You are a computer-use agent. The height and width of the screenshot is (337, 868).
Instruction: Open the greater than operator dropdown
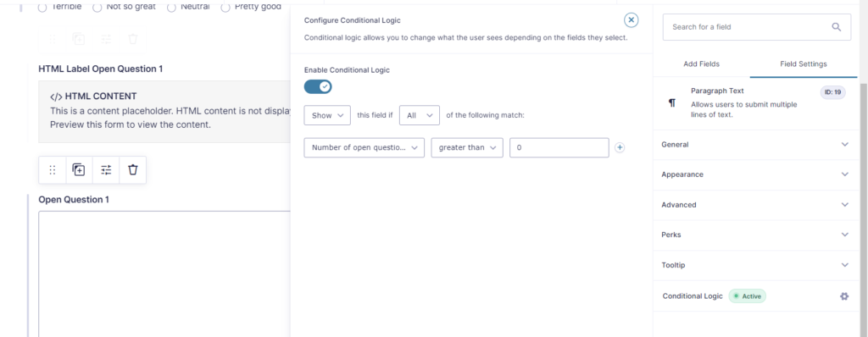[x=467, y=147]
